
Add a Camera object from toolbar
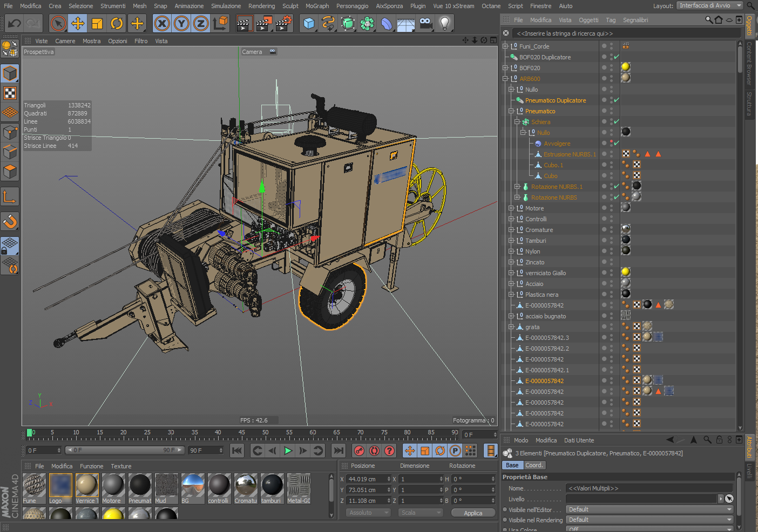pyautogui.click(x=425, y=23)
